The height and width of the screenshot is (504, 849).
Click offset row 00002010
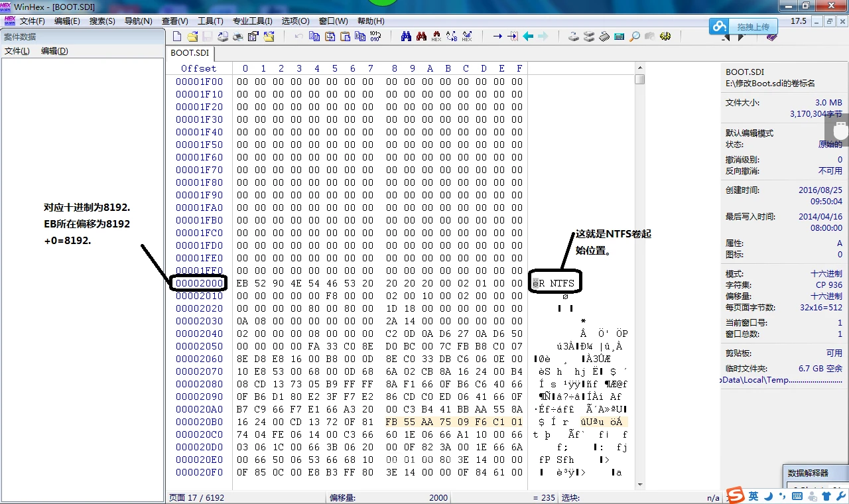(199, 296)
